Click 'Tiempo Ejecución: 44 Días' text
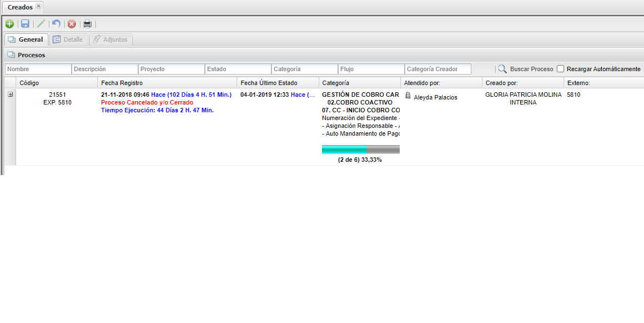 pos(157,110)
